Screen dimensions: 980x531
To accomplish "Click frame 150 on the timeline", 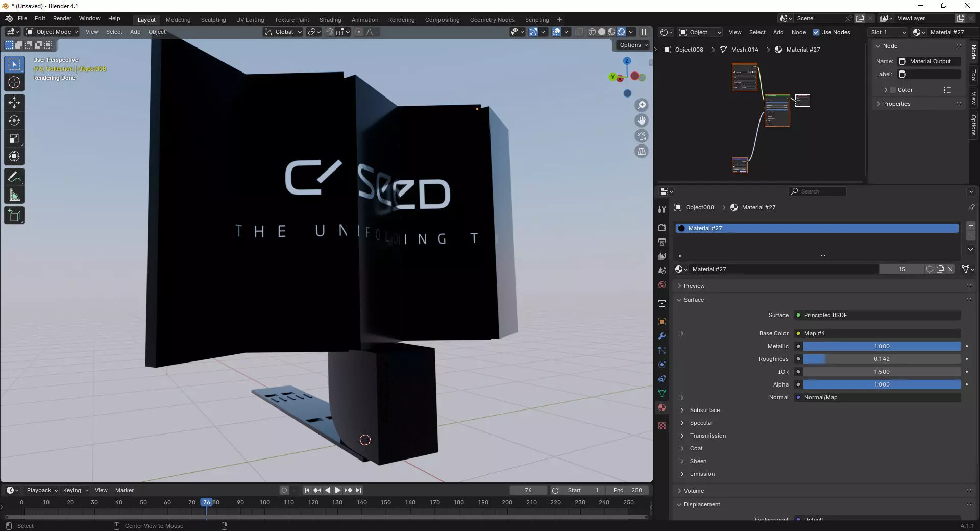I will 386,502.
